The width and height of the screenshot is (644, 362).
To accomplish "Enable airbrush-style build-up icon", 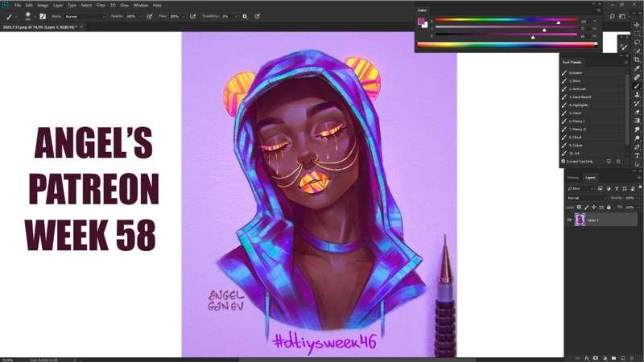I will (192, 16).
